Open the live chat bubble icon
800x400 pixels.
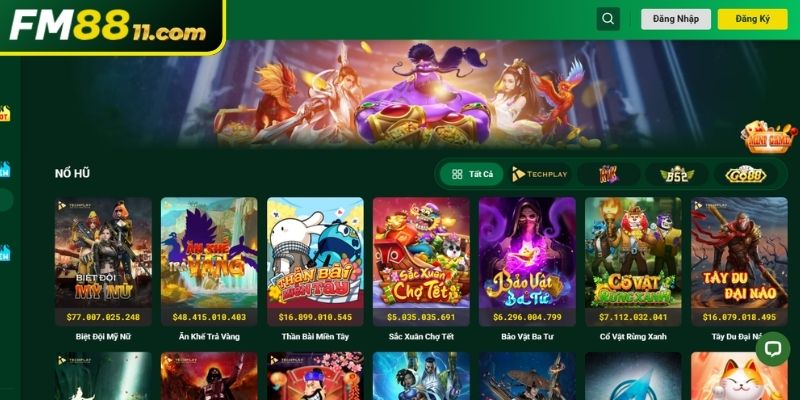[x=772, y=349]
